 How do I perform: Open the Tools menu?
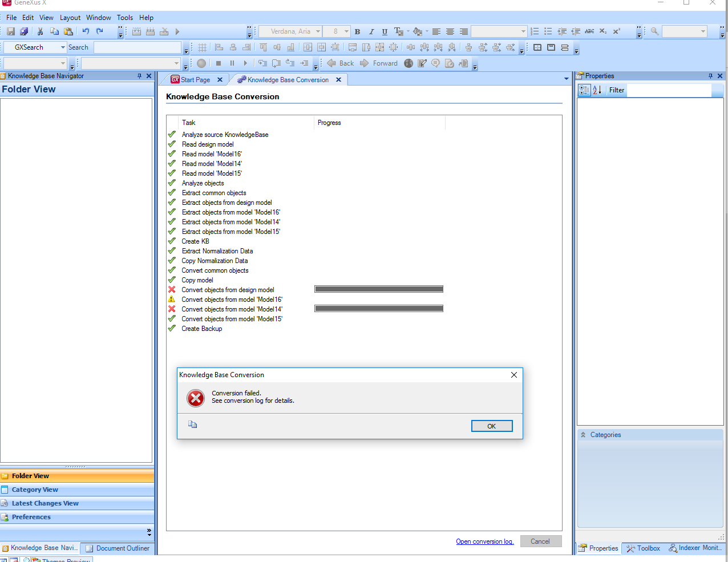pos(125,18)
